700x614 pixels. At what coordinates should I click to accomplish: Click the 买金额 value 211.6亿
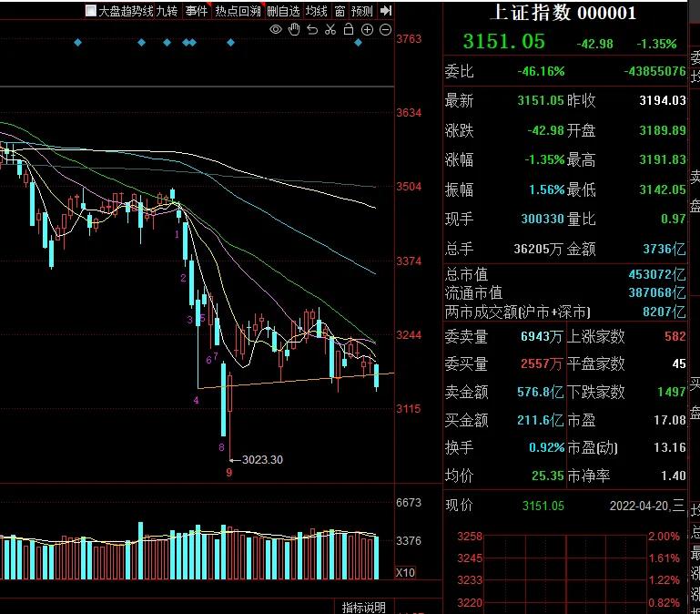click(x=540, y=420)
